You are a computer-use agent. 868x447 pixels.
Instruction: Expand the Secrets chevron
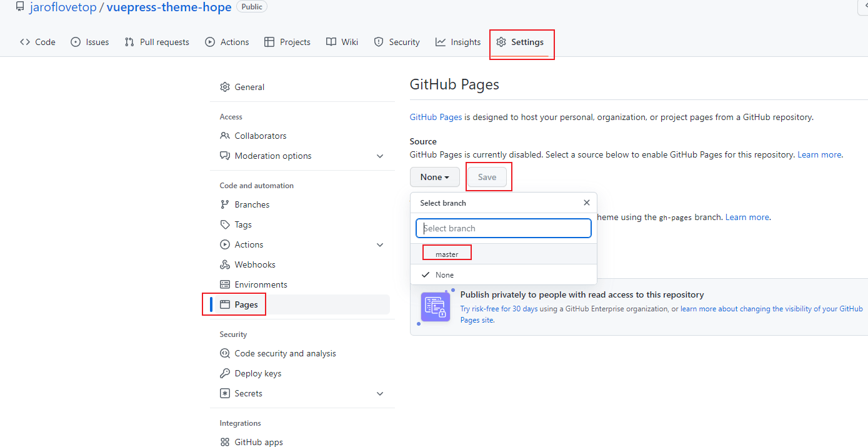point(380,393)
